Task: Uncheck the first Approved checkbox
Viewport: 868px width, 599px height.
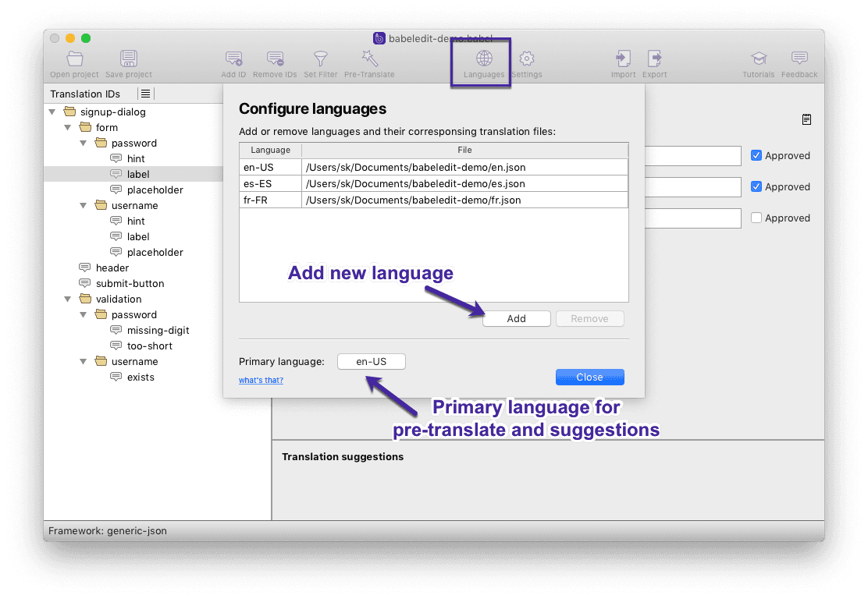Action: tap(756, 155)
